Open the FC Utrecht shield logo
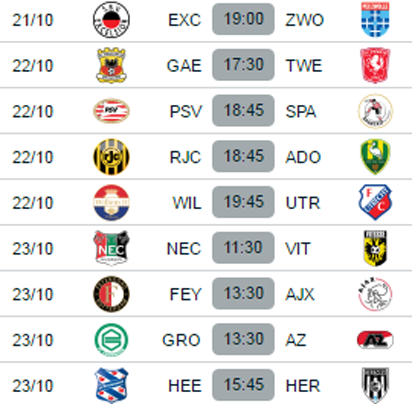 click(375, 202)
